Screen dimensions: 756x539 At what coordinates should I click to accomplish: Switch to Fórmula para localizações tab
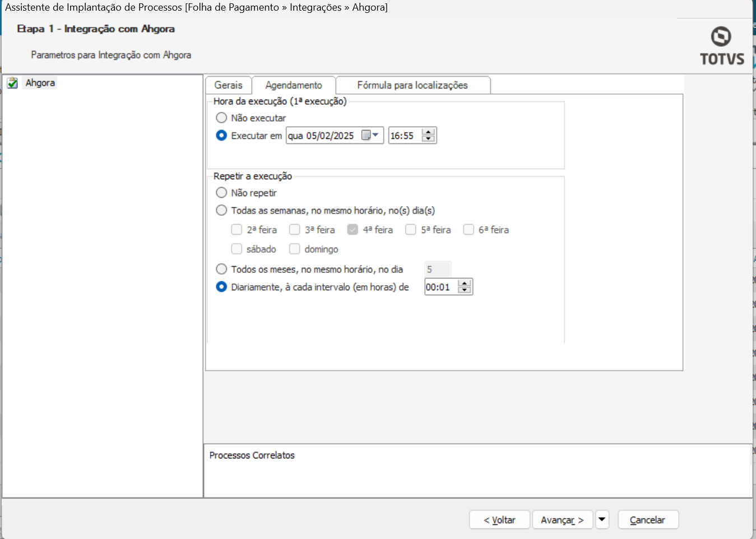click(412, 85)
